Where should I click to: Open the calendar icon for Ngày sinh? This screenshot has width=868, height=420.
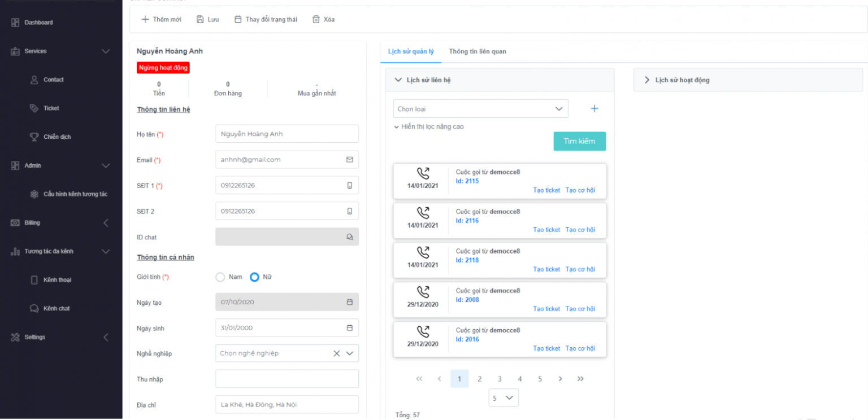349,328
